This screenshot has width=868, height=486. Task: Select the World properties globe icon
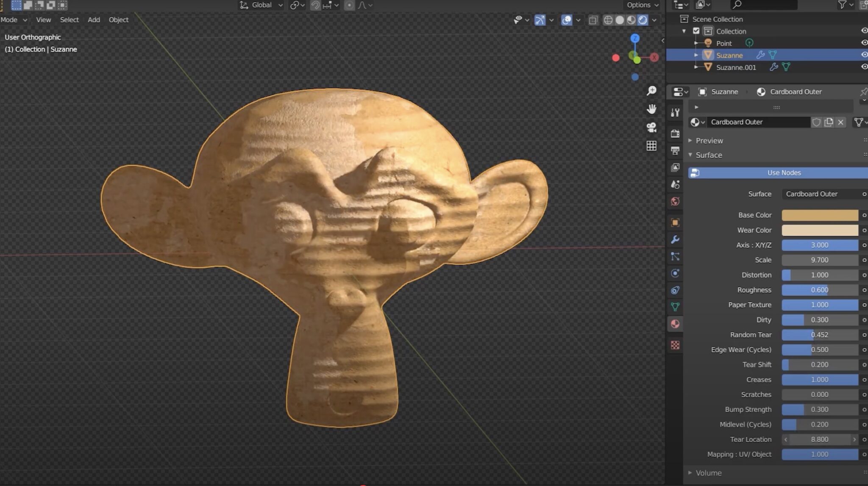[675, 201]
